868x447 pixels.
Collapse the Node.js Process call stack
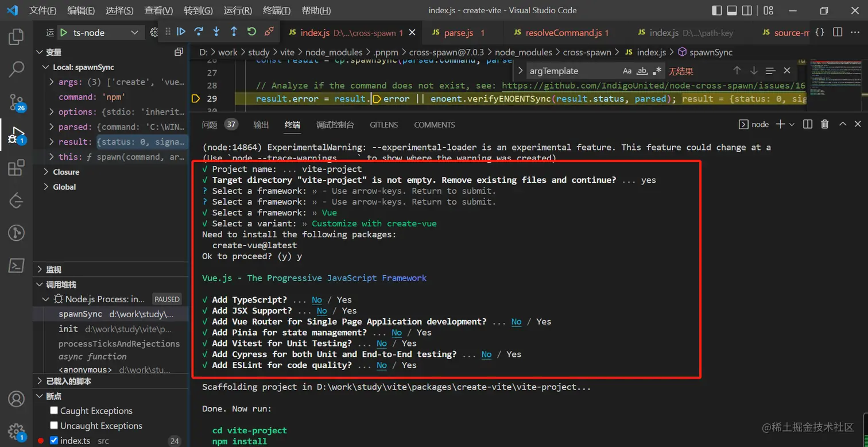click(x=46, y=299)
